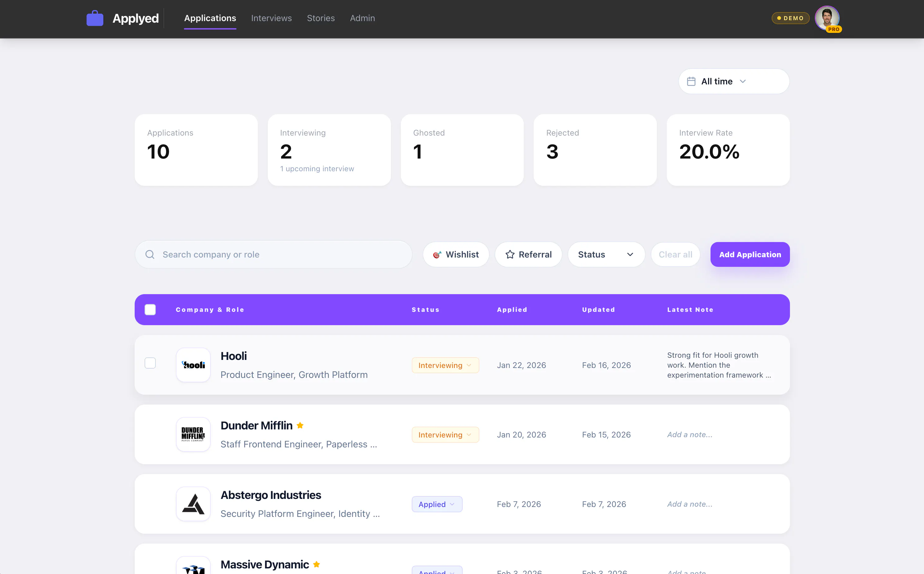Click the Dunder Mifflin updated date Feb 15, 2026
The image size is (924, 574).
[606, 435]
